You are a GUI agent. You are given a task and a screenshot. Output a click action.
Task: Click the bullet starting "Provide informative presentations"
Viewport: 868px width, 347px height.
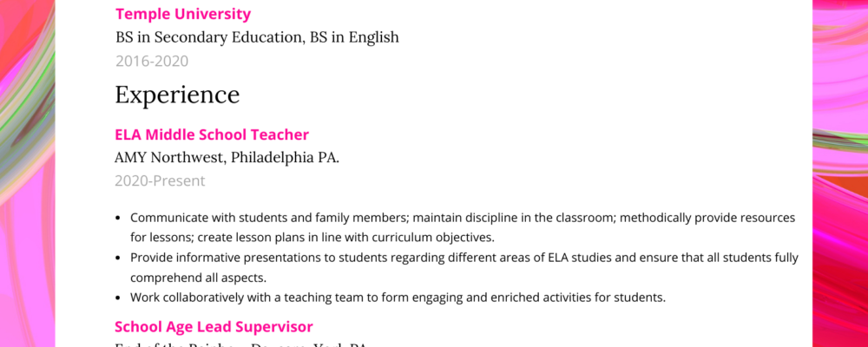[464, 258]
